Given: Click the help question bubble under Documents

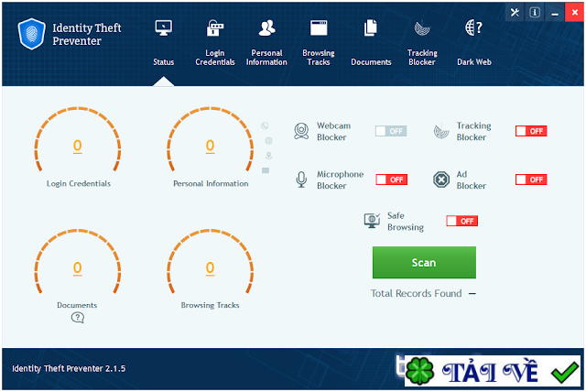Looking at the screenshot, I should (x=77, y=318).
